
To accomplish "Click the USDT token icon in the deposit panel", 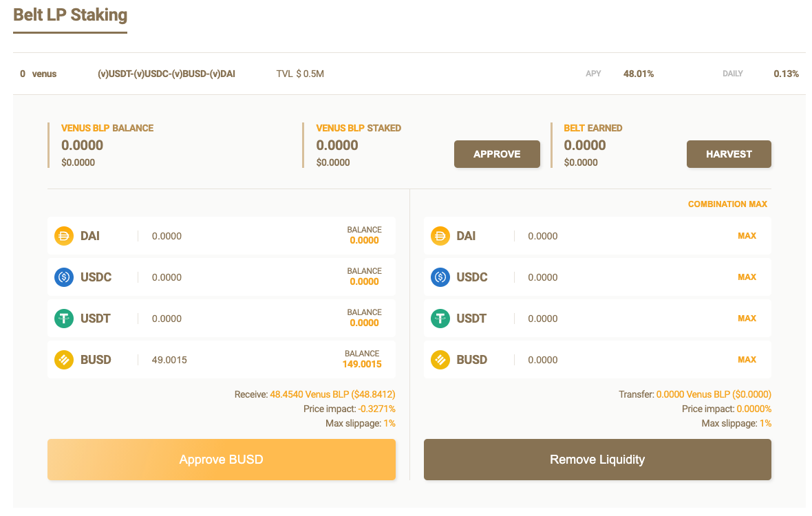I will (x=63, y=318).
